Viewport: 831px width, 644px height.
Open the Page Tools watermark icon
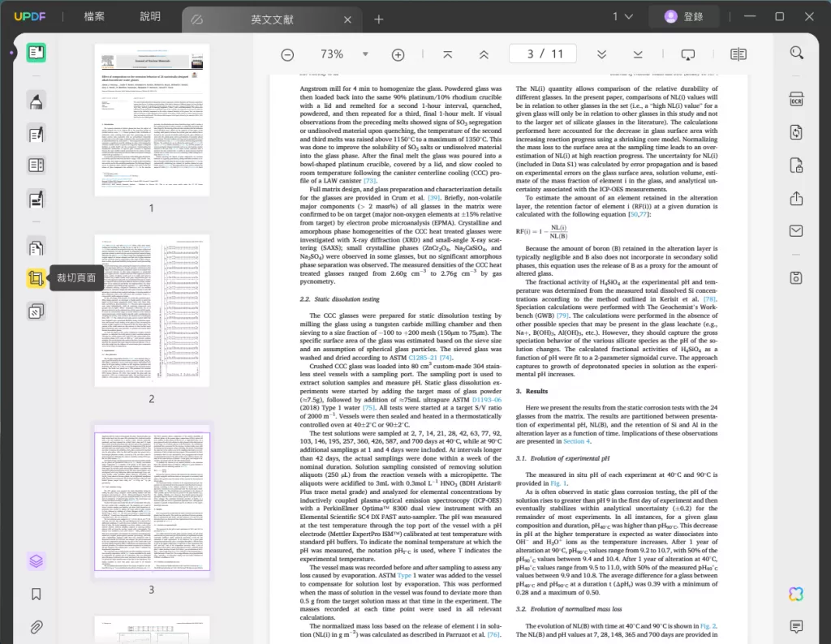click(x=36, y=311)
